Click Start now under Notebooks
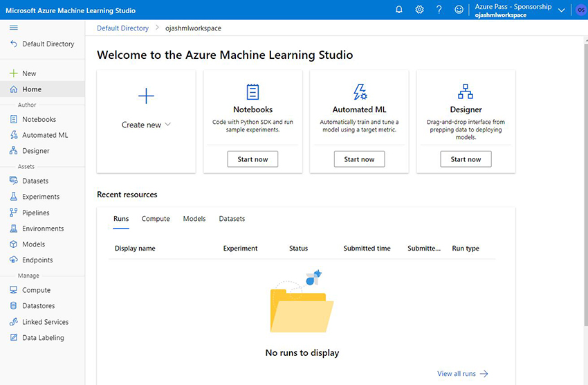The image size is (588, 385). (x=252, y=159)
